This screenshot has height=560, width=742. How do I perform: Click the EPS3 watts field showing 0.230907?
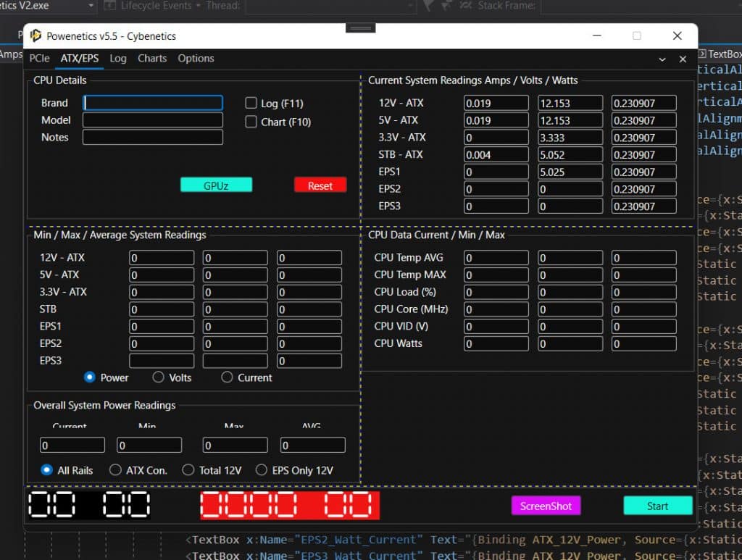point(643,206)
